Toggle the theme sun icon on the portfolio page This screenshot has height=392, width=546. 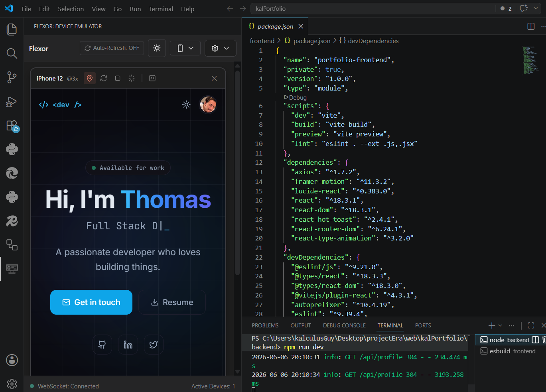pos(186,105)
